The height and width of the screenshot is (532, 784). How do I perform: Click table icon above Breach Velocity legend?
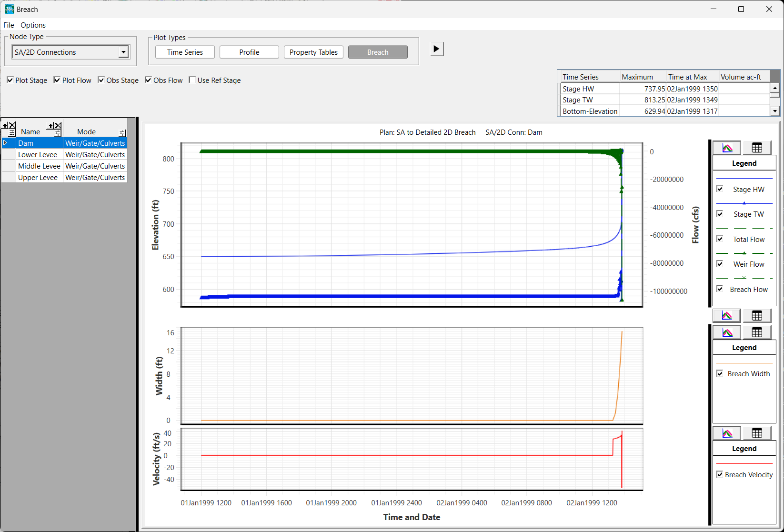757,433
